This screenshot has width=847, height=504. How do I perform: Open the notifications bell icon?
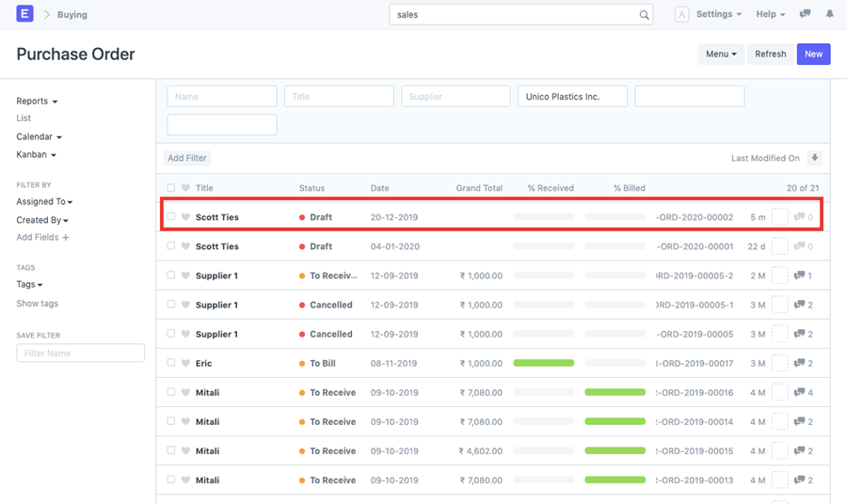tap(829, 14)
